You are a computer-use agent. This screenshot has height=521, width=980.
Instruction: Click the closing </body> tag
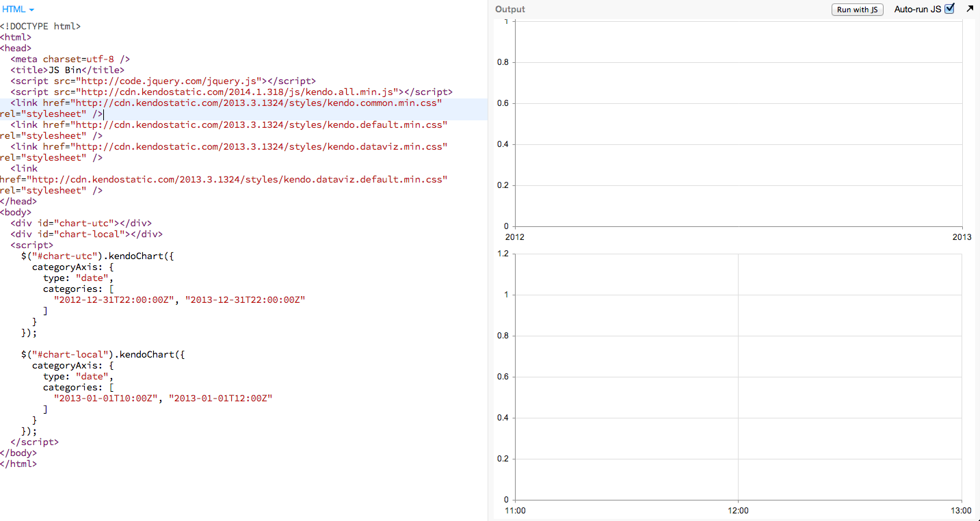coord(18,453)
